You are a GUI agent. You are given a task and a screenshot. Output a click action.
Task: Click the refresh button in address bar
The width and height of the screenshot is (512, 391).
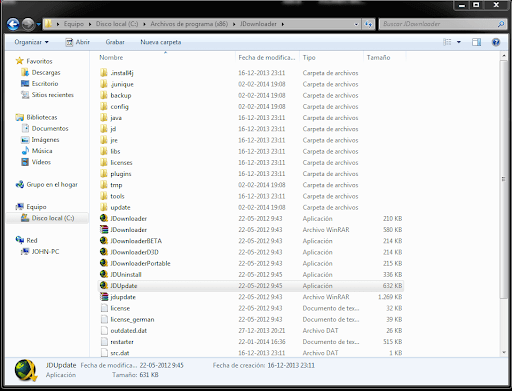click(368, 24)
